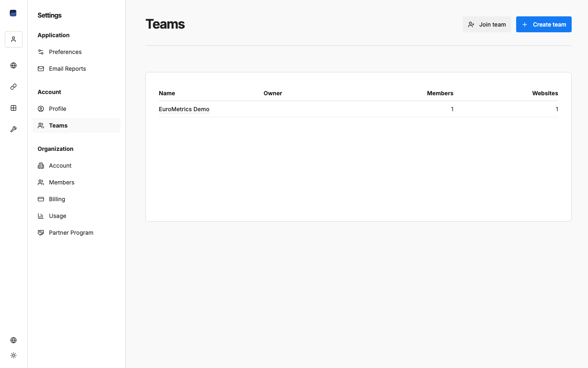This screenshot has height=368, width=588.
Task: Select Teams in the settings sidebar
Action: (76, 126)
